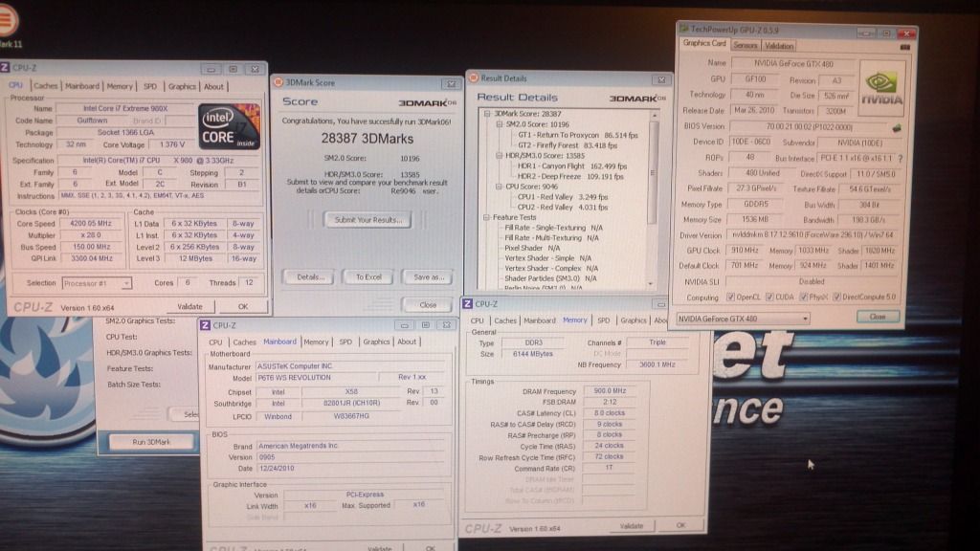Click the Core Speed value 4200.05 MHz
This screenshot has width=980, height=551.
click(x=91, y=224)
